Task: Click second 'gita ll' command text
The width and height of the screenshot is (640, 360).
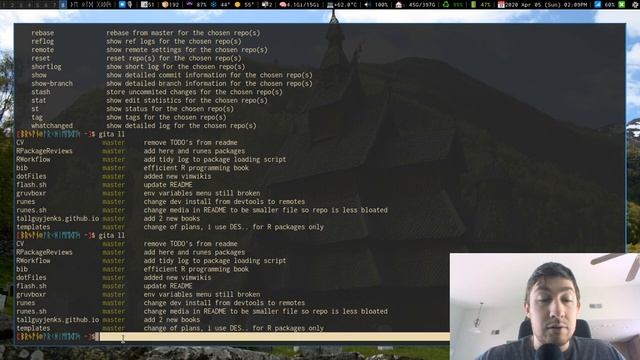Action: (x=111, y=236)
